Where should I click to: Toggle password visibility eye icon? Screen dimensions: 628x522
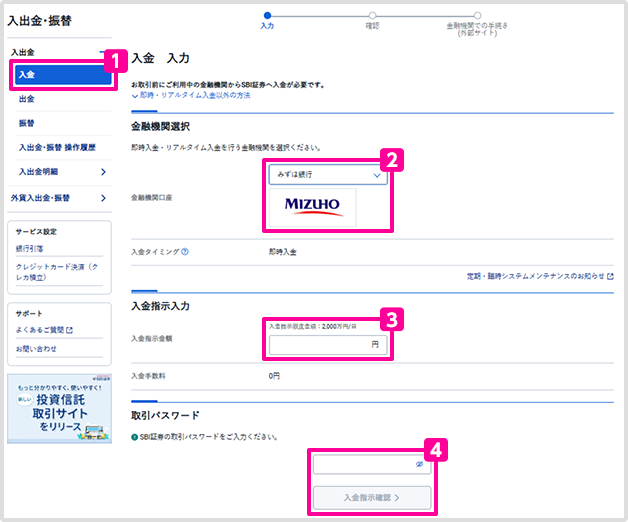[419, 464]
